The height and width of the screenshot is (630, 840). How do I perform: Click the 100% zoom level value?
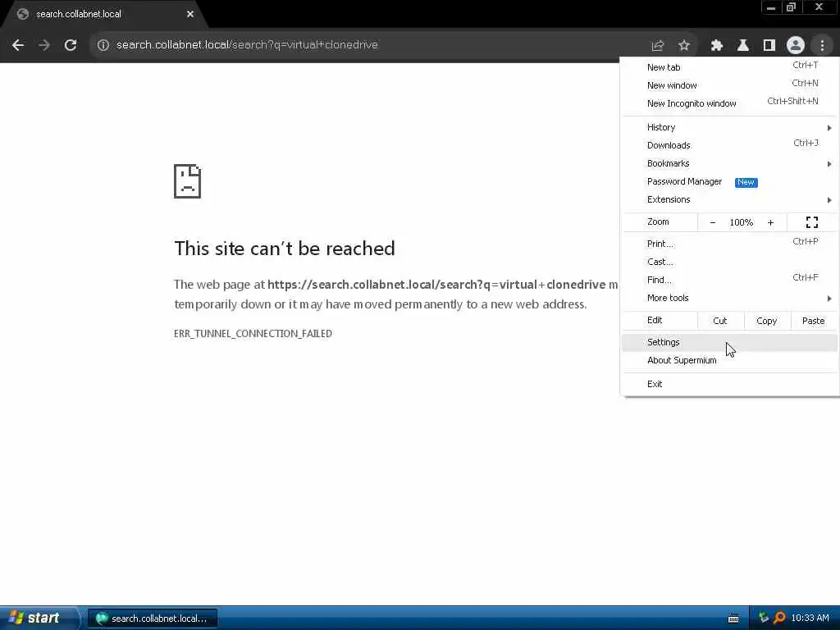point(741,222)
